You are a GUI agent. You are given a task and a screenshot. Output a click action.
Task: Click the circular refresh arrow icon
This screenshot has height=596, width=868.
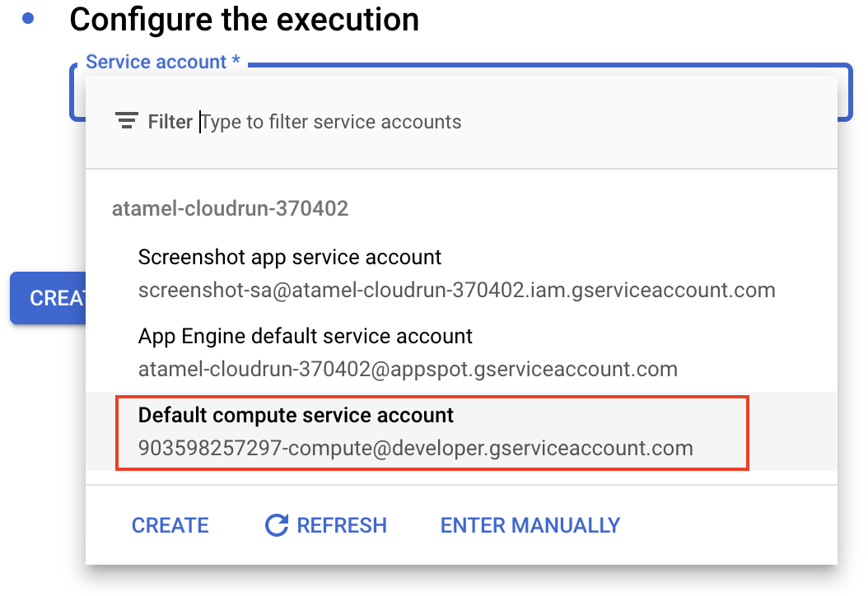point(276,525)
